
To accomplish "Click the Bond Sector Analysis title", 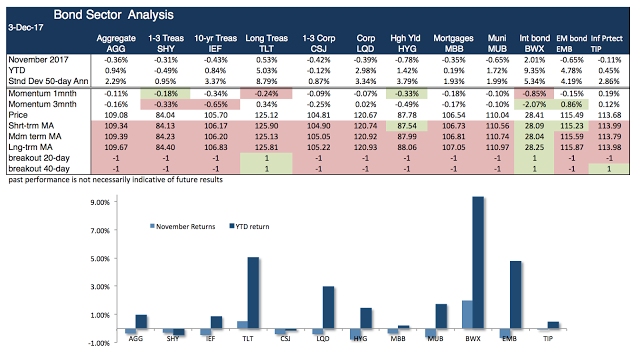I will click(x=113, y=15).
